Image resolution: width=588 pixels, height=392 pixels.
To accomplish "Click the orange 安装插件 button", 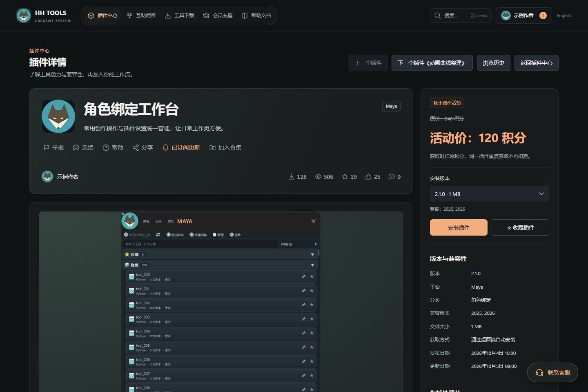I will [x=459, y=227].
